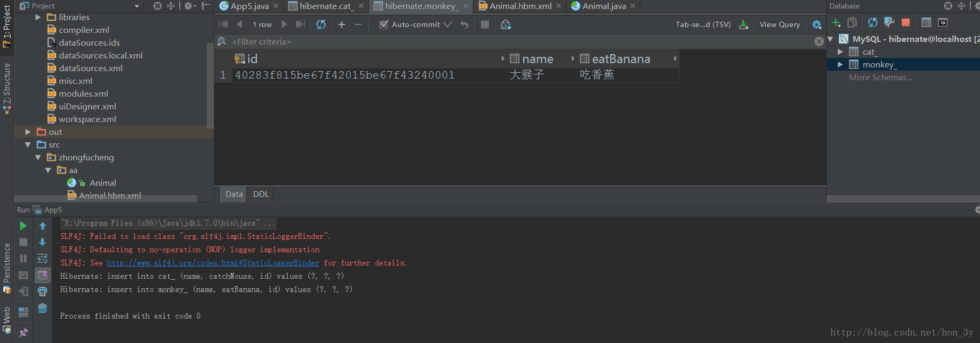Viewport: 980px width, 343px height.
Task: Open the Animal.hbm.xml editor tab
Action: 520,6
